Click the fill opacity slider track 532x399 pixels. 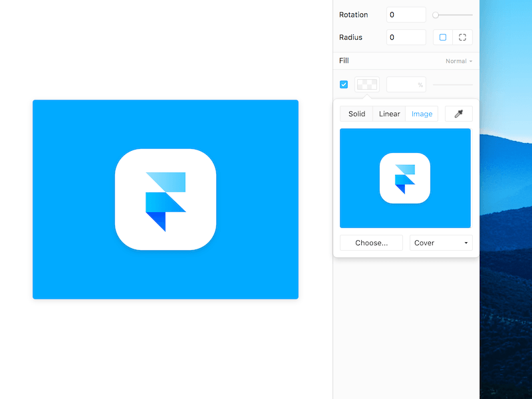click(453, 85)
